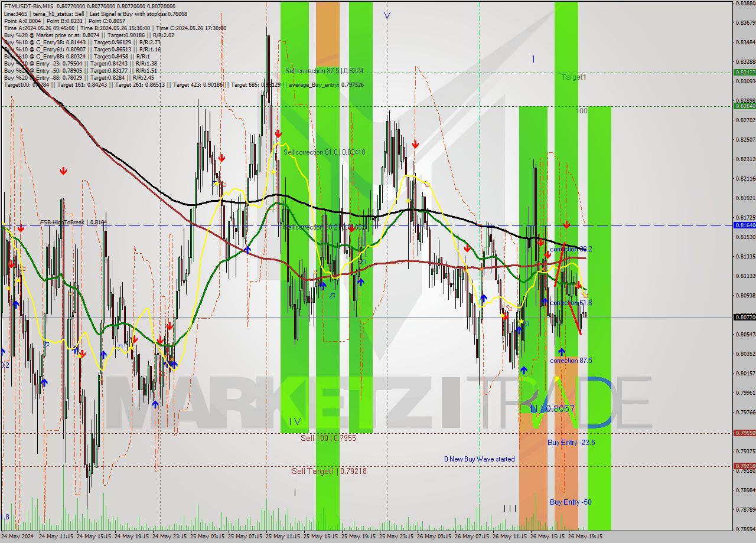The width and height of the screenshot is (756, 543).
Task: Click the '24 May 19:15' time label
Action: (131, 537)
